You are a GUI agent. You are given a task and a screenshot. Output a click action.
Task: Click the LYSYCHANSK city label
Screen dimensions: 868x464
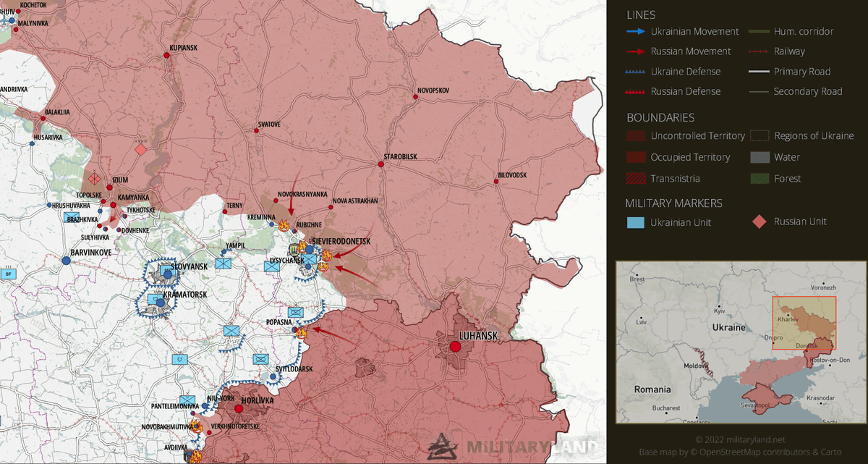pos(286,259)
